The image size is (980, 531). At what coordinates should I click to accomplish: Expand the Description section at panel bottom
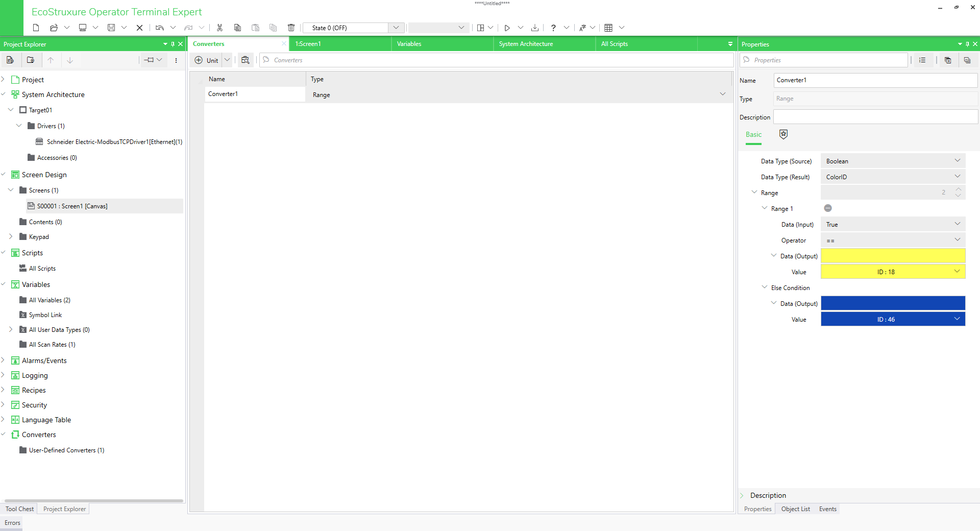pyautogui.click(x=742, y=495)
